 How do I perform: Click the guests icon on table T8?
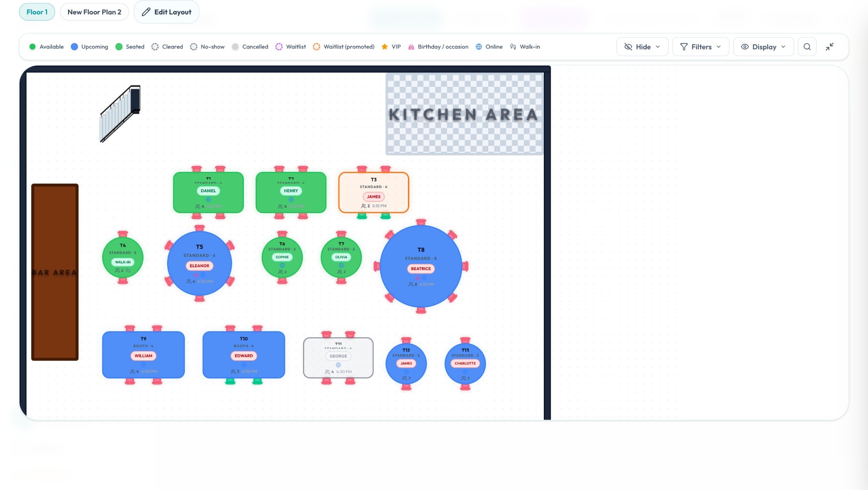411,284
